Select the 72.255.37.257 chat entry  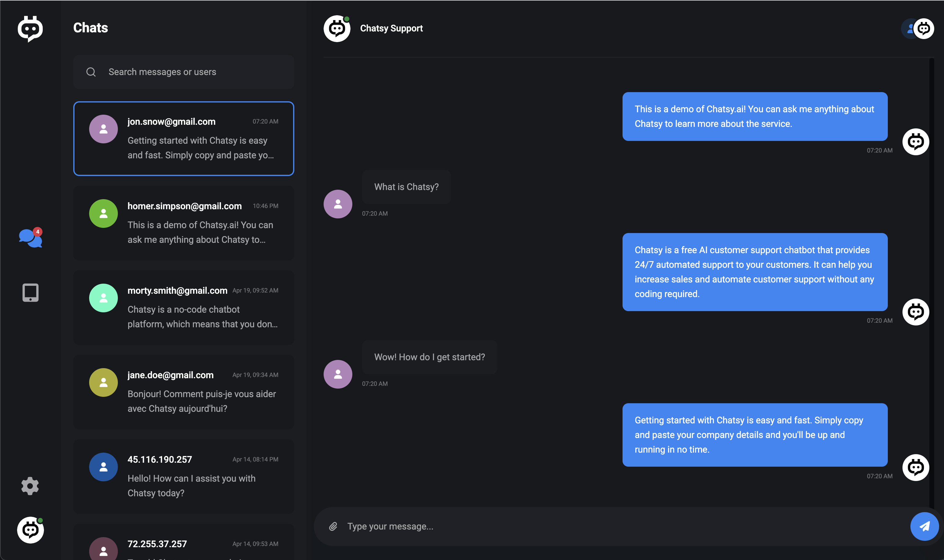tap(183, 544)
